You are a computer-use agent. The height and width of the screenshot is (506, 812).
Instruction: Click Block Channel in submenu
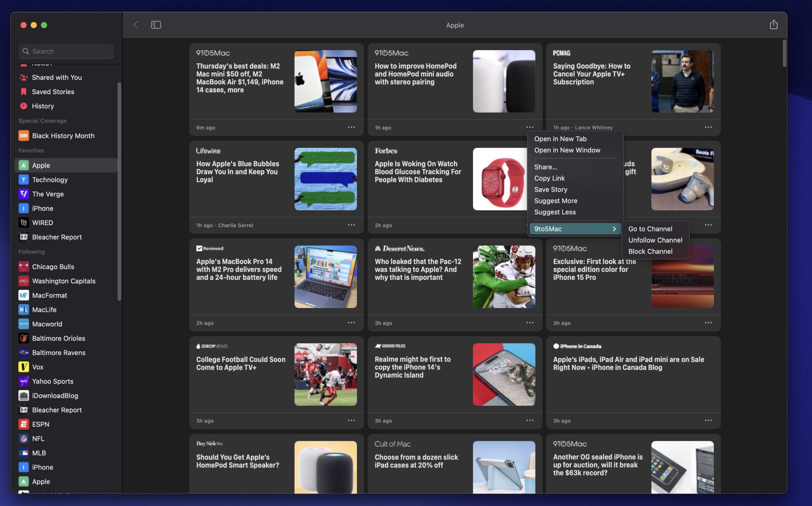(x=655, y=252)
